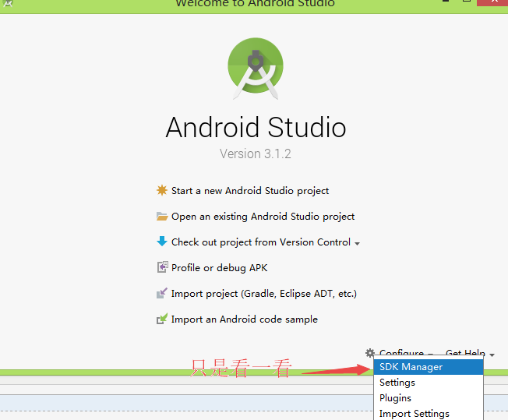Click the Import Android code sample icon
The height and width of the screenshot is (420, 508).
pyautogui.click(x=161, y=319)
